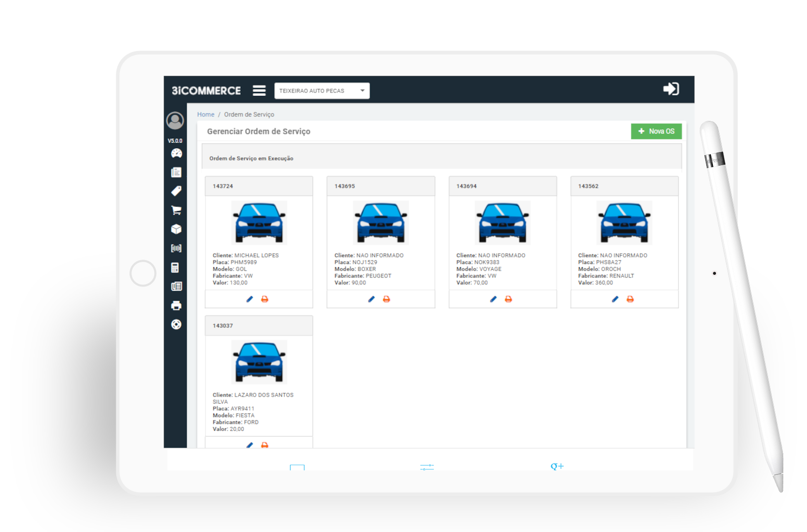
Task: Click client name LAZARO DOS SANTOS SILVA
Action: [253, 399]
